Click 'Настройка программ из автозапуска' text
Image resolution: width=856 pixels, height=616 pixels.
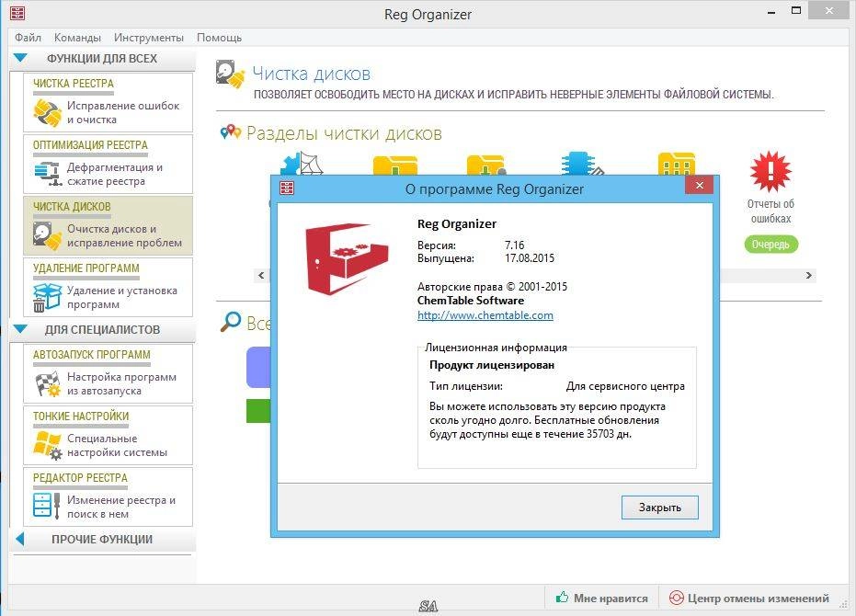tap(121, 384)
